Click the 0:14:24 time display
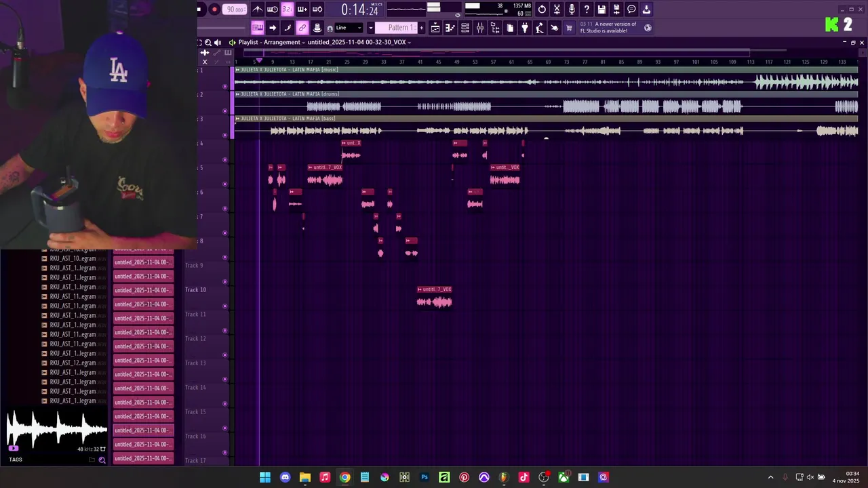This screenshot has height=488, width=868. coord(359,9)
